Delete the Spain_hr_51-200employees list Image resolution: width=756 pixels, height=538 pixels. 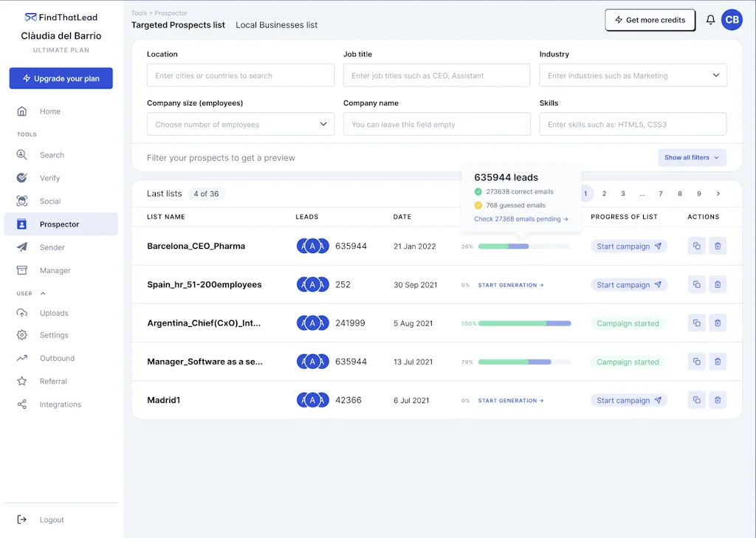(717, 284)
